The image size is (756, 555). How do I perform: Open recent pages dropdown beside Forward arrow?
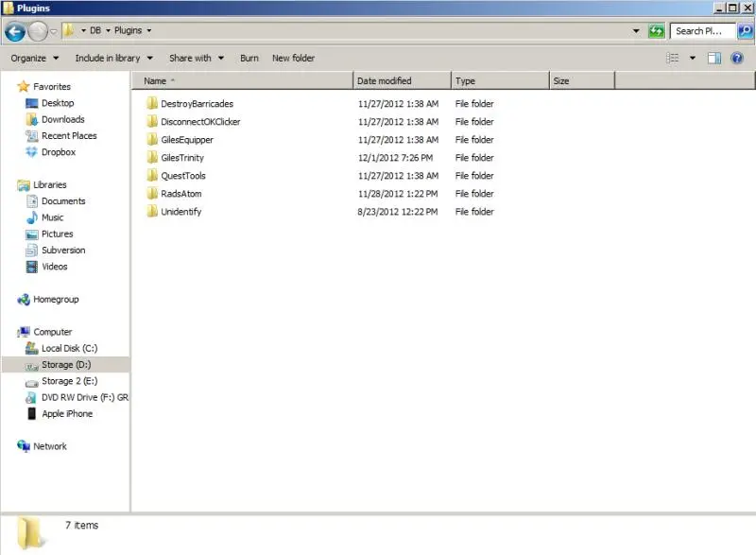[54, 32]
